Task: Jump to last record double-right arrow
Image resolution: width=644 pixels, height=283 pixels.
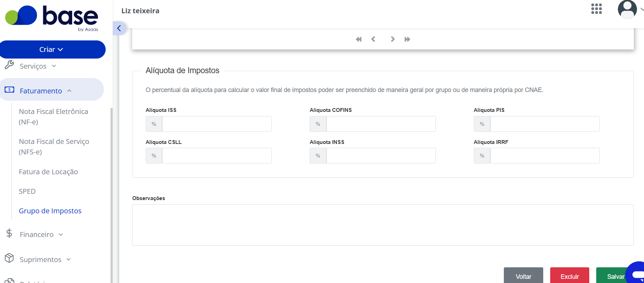Action: point(407,39)
